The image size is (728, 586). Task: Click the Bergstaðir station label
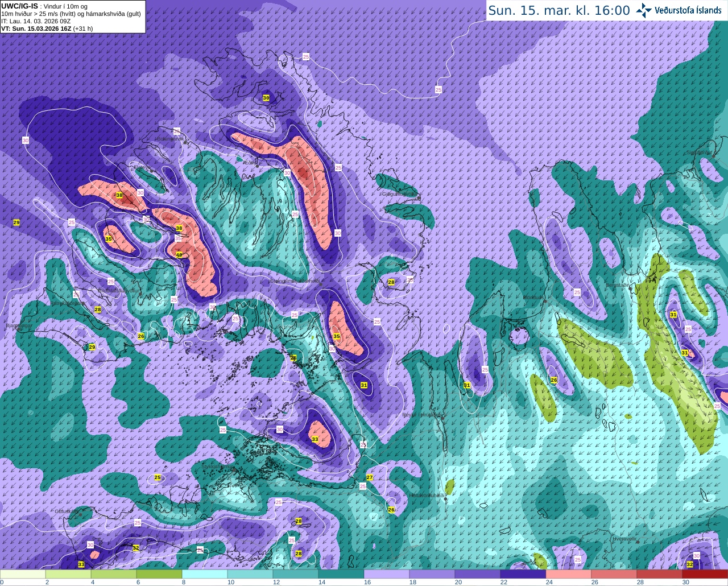point(618,284)
